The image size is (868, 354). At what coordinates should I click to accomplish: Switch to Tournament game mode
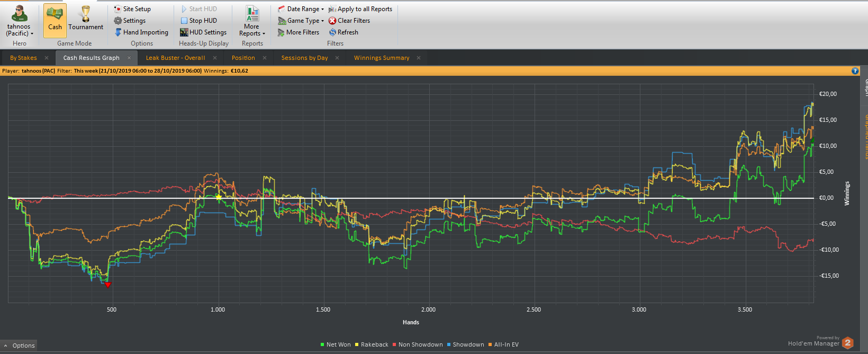pos(86,20)
